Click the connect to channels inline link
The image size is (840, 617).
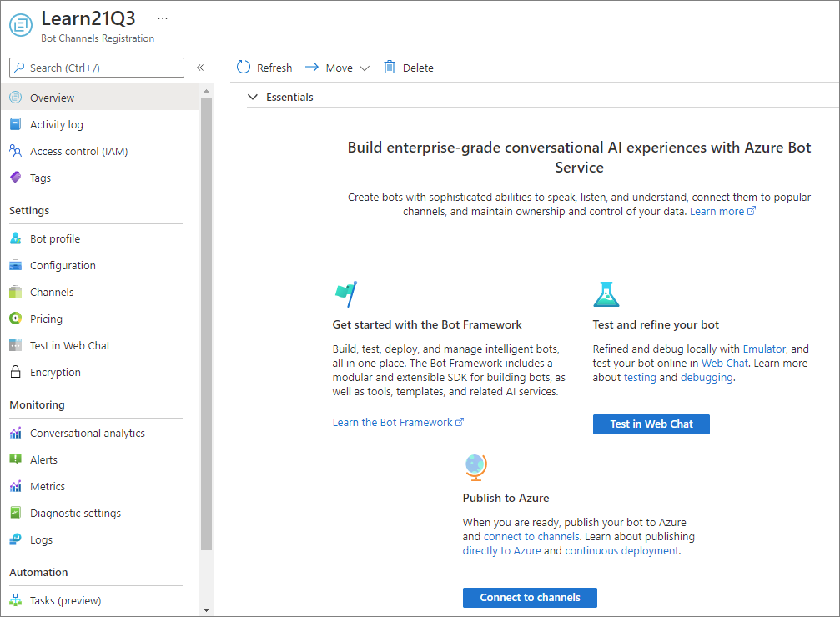point(531,536)
